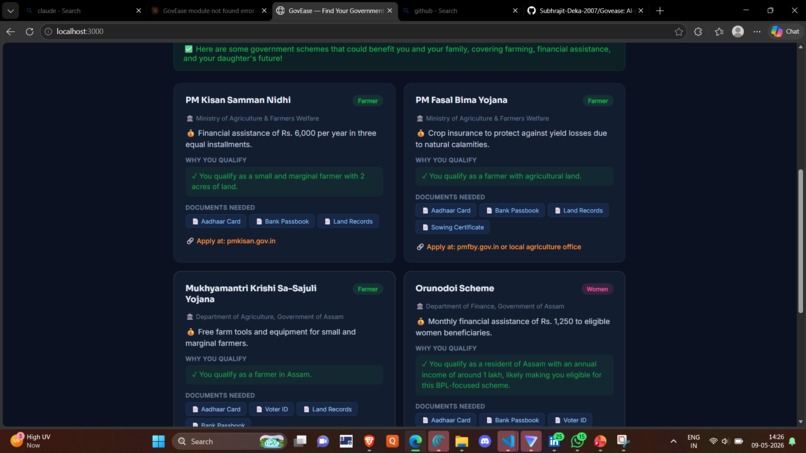Click the PM Fasal Bima Yojana title

461,100
